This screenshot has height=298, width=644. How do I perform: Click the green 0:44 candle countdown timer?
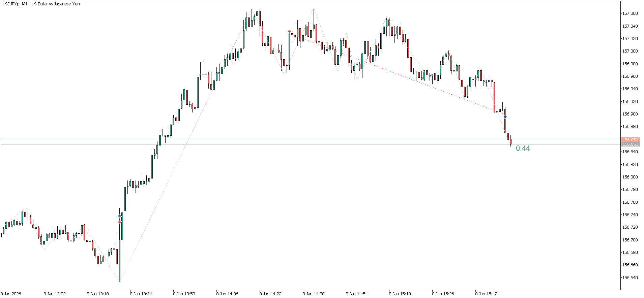coord(523,148)
